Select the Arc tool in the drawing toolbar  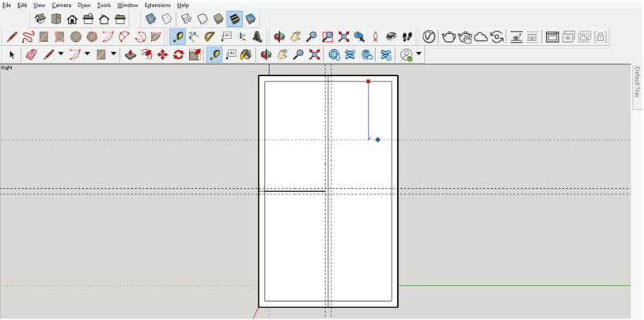(x=108, y=37)
